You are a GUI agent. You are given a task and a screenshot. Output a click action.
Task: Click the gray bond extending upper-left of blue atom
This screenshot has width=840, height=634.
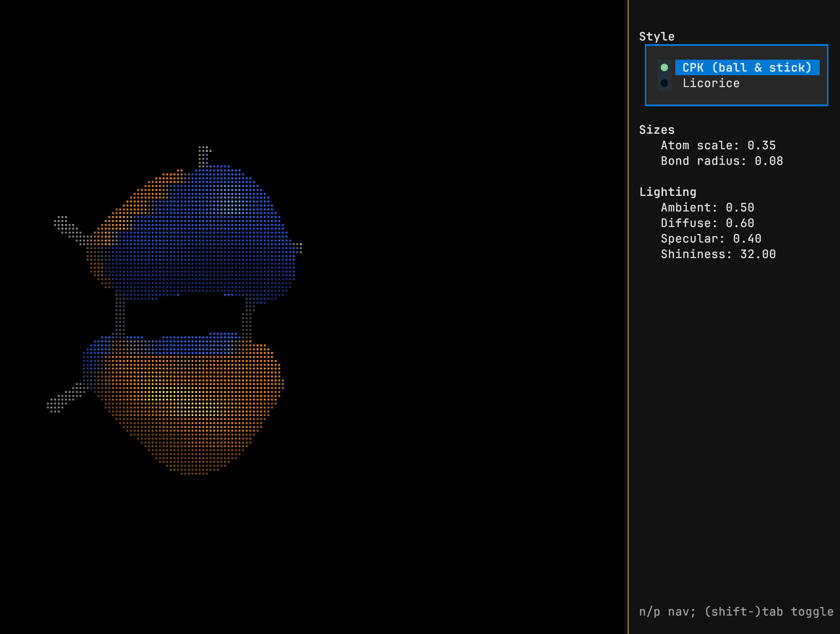click(70, 229)
